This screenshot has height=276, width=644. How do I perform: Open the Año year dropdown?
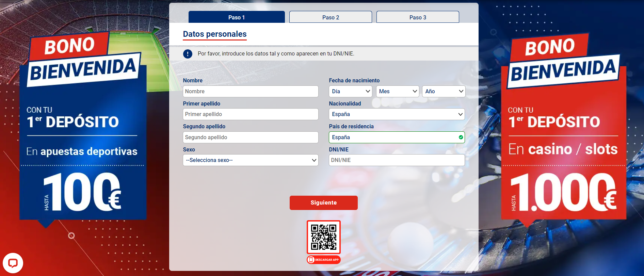point(444,91)
